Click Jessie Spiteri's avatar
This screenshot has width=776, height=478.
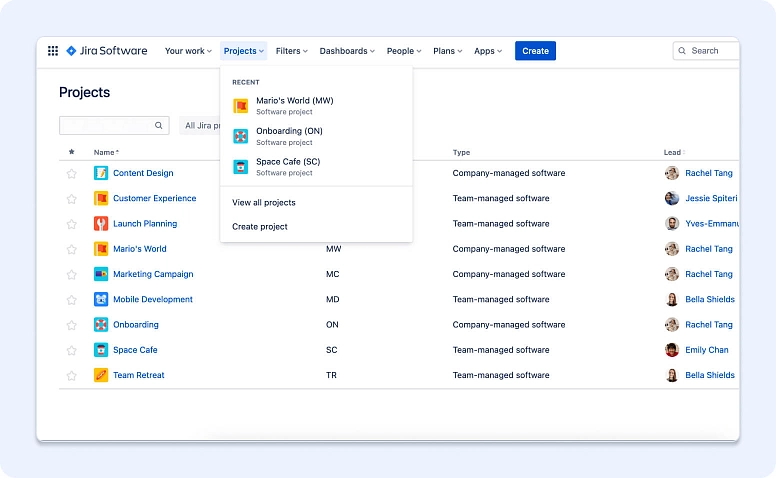672,198
